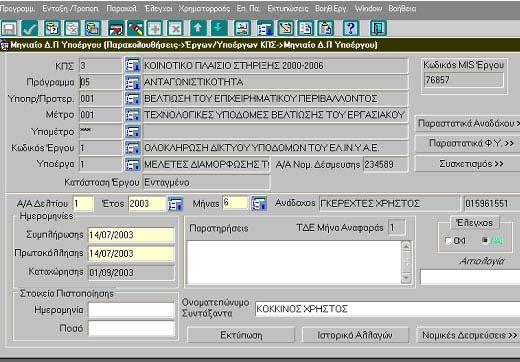Open the Προγραμμ. menu
The image size is (520, 362).
click(17, 9)
